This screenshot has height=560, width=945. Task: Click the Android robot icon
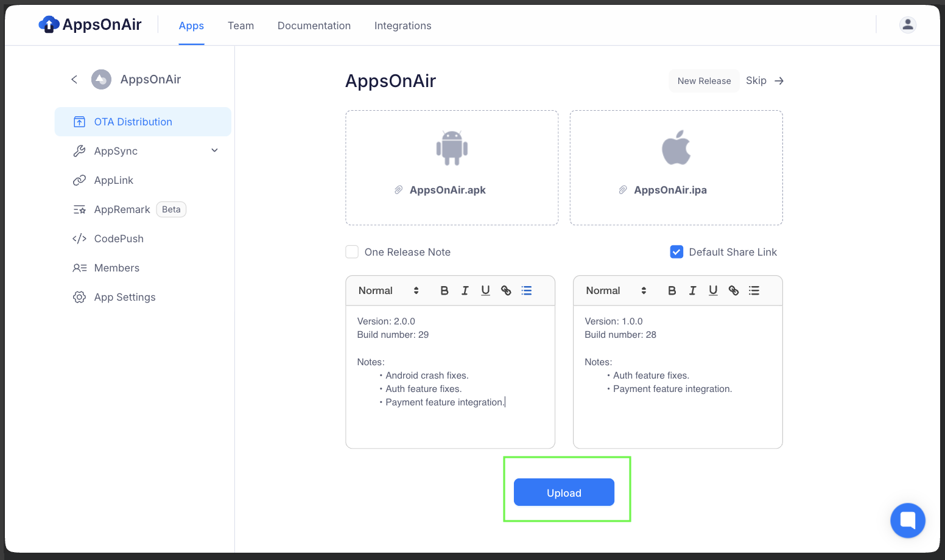click(x=452, y=148)
